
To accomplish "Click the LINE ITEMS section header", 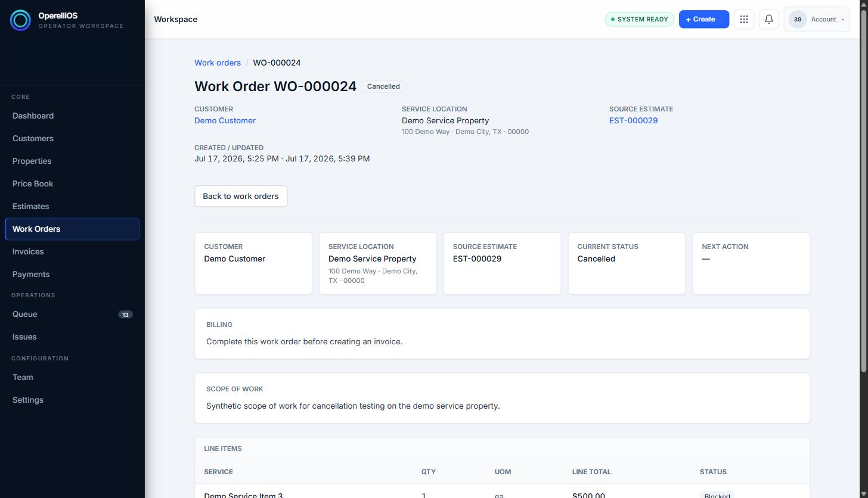I will (x=223, y=449).
